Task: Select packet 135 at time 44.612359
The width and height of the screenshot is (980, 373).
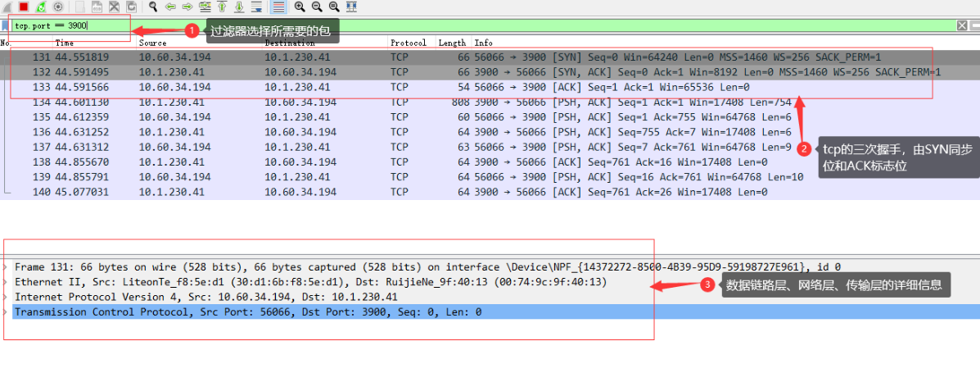Action: click(x=490, y=116)
